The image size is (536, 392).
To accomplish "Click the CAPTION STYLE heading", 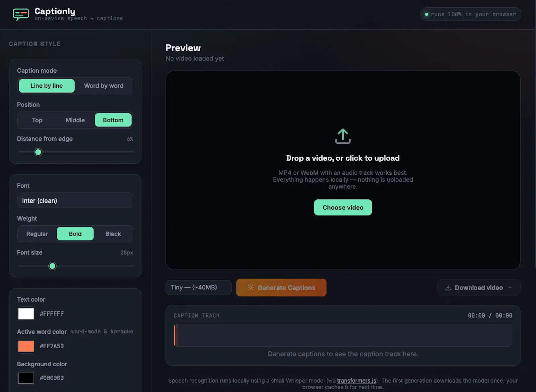I will pyautogui.click(x=35, y=44).
